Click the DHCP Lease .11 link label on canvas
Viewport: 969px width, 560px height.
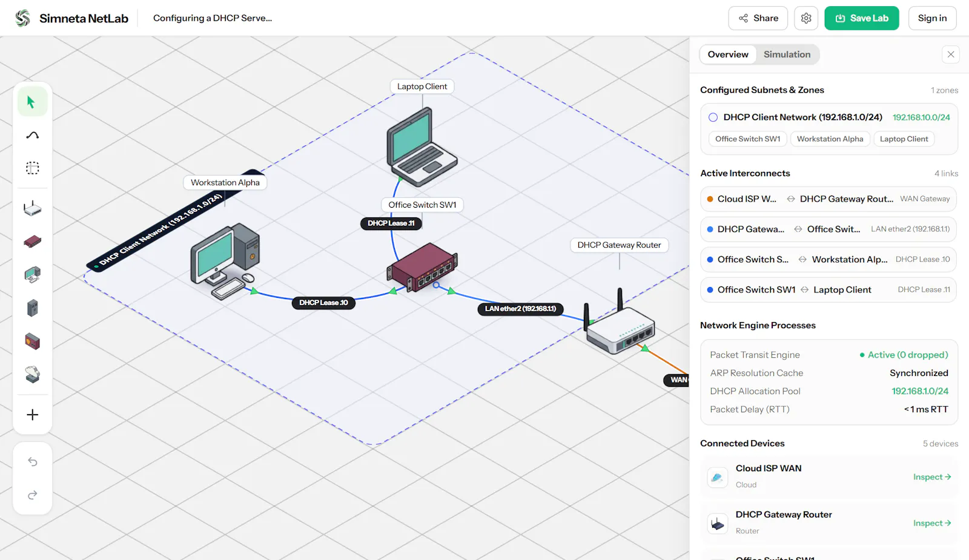(391, 223)
